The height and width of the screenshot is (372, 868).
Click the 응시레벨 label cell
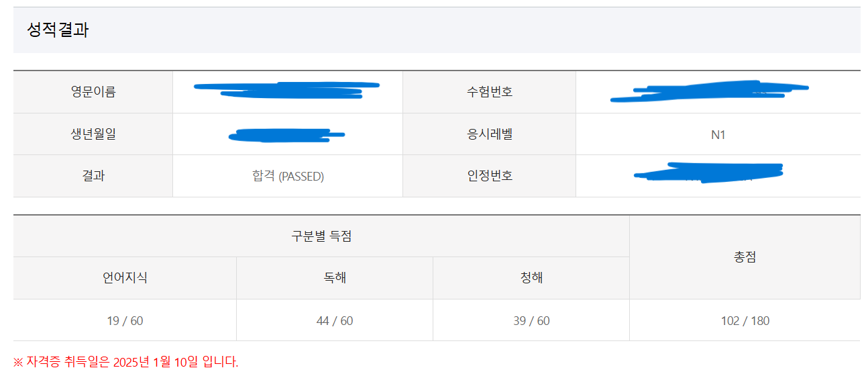click(x=489, y=134)
